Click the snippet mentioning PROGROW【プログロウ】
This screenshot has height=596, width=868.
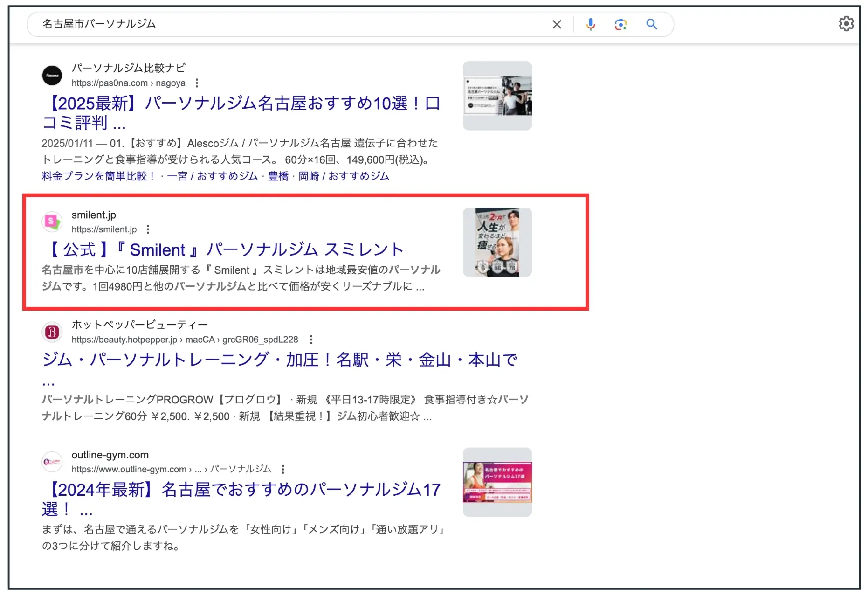tap(285, 408)
